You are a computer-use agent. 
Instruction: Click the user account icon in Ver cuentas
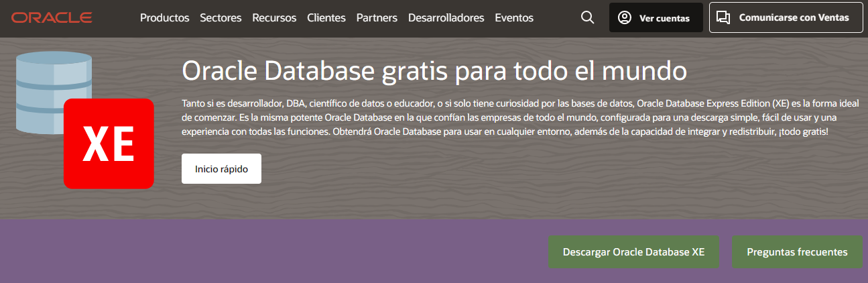625,17
